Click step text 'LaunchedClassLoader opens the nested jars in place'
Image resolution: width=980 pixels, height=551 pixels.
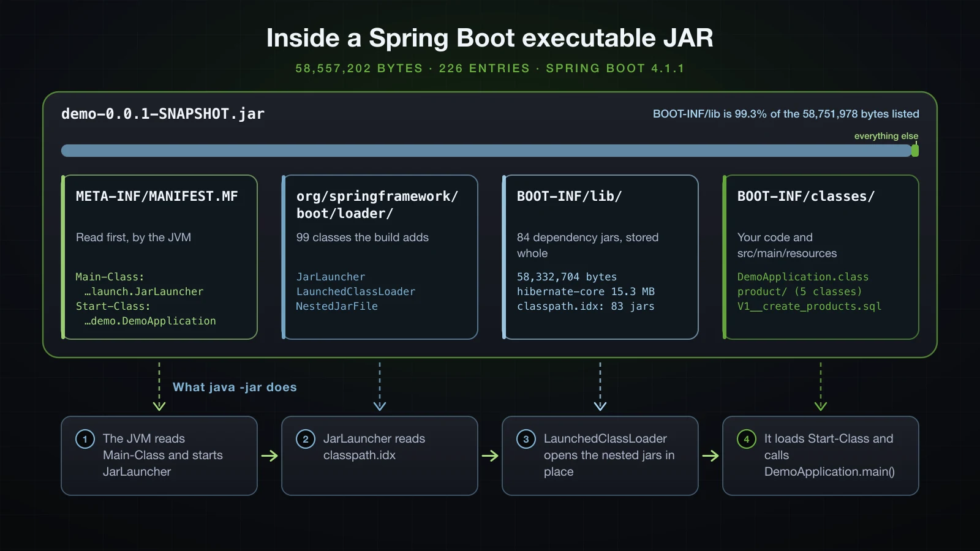pyautogui.click(x=609, y=455)
